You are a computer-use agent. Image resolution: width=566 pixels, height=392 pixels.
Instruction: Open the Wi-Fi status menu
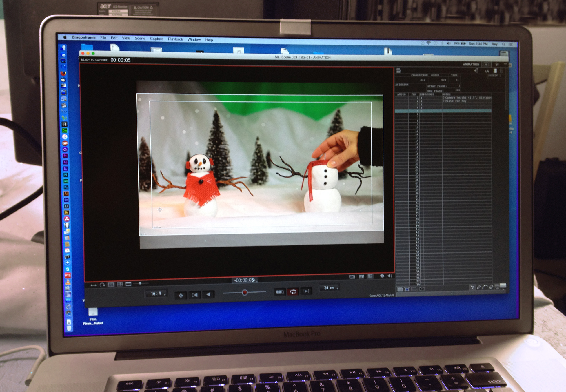tap(428, 43)
